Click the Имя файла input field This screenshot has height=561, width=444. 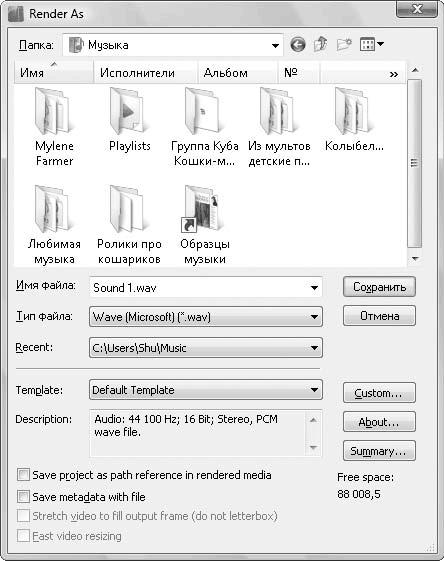coord(206,287)
